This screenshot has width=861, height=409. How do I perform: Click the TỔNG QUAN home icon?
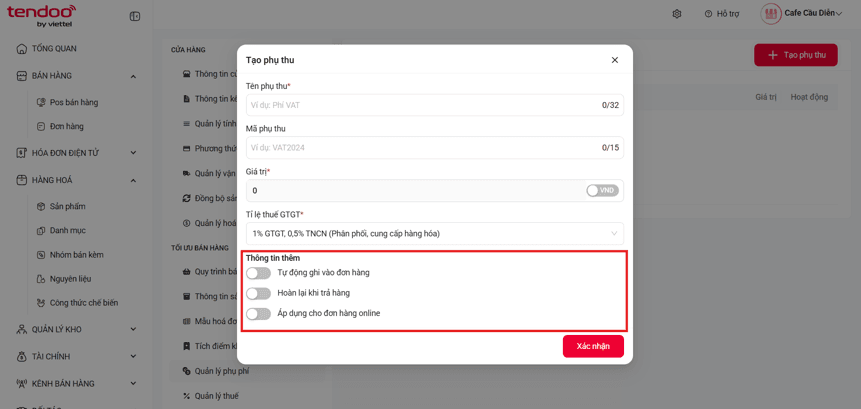21,48
